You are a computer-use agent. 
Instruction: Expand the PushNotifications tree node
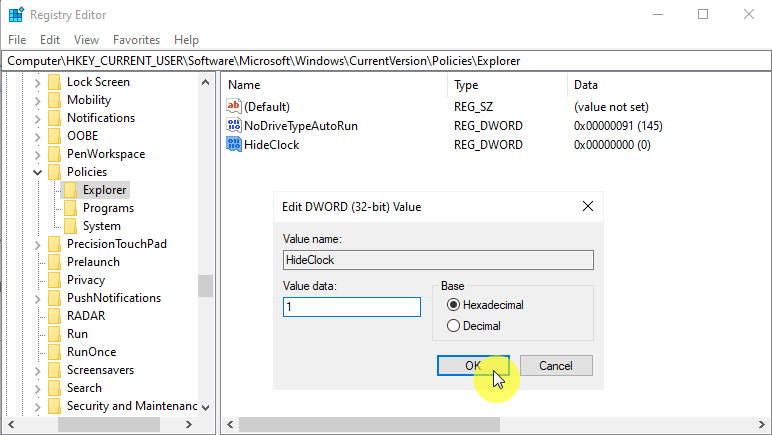[x=38, y=298]
